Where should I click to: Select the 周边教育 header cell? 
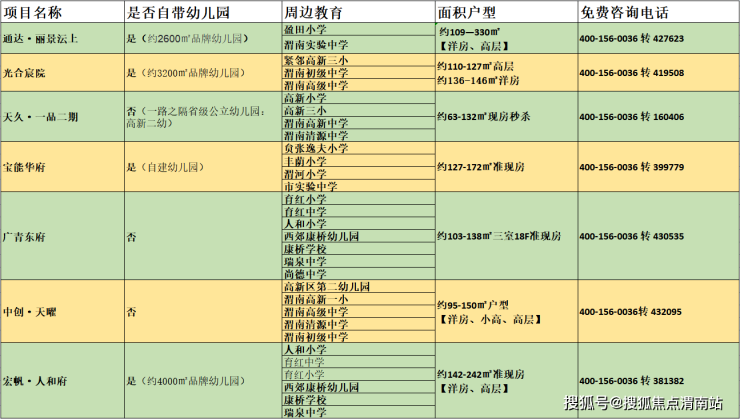(x=359, y=12)
